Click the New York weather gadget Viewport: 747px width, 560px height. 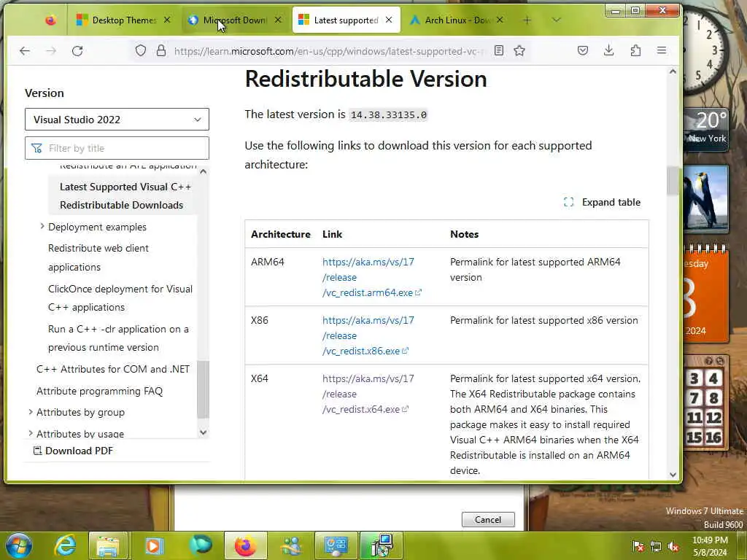[x=706, y=130]
